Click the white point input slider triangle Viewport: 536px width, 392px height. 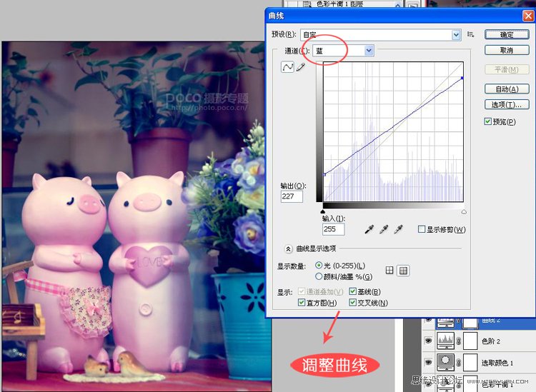[x=464, y=211]
